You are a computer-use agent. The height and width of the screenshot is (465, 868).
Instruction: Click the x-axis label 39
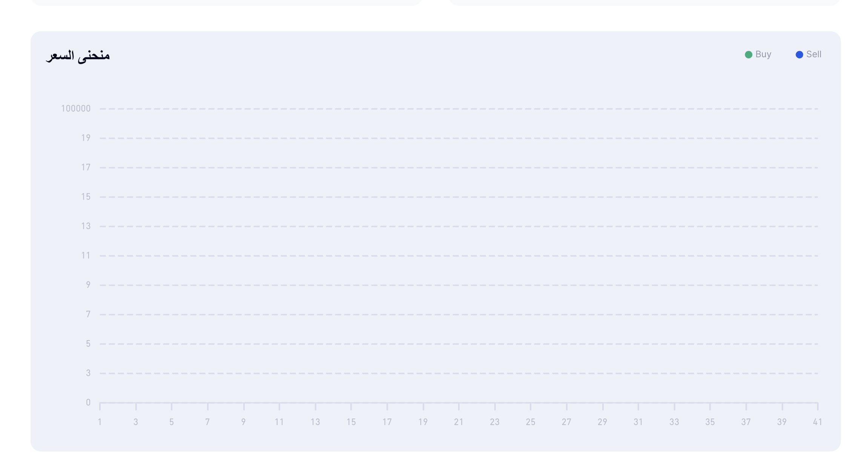point(782,422)
